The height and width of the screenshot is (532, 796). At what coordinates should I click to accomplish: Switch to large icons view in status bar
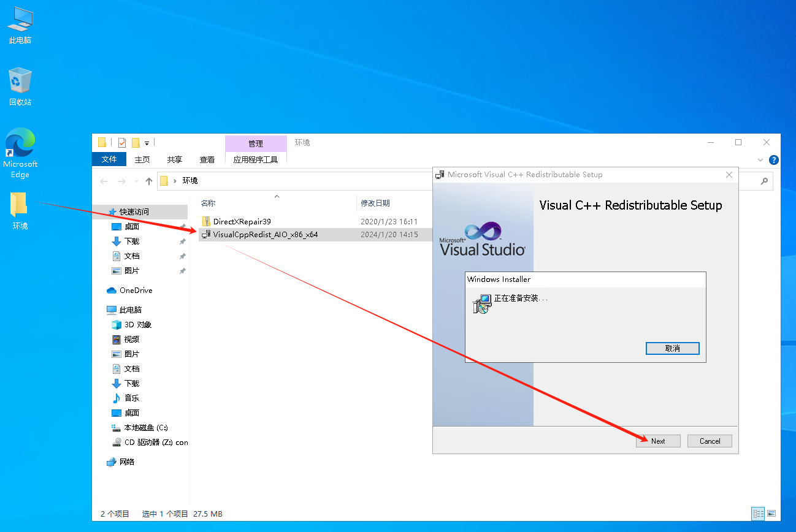[771, 514]
